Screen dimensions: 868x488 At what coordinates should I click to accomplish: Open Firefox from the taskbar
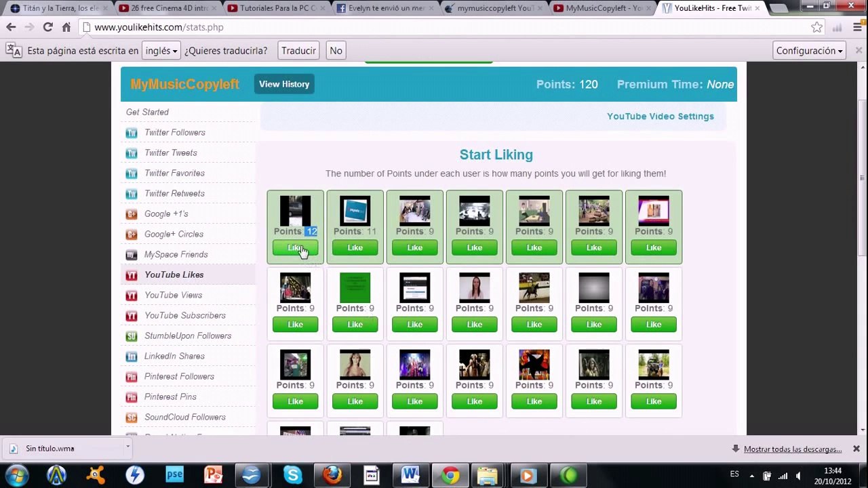click(x=332, y=475)
